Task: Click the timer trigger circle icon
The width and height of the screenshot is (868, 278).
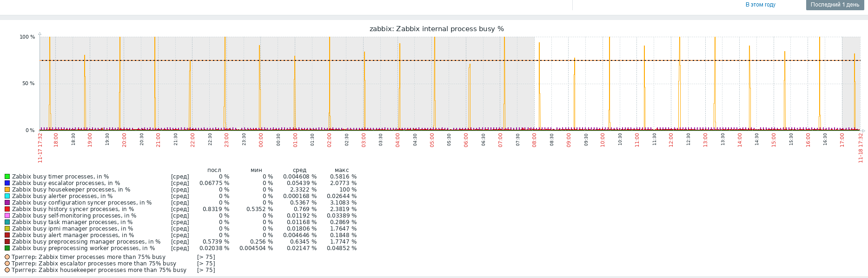Action: point(7,257)
